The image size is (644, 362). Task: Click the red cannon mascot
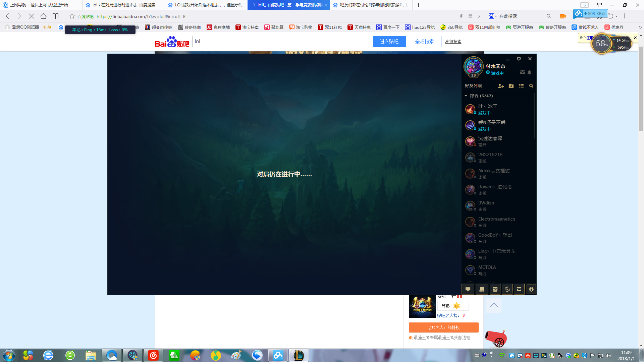tap(496, 339)
